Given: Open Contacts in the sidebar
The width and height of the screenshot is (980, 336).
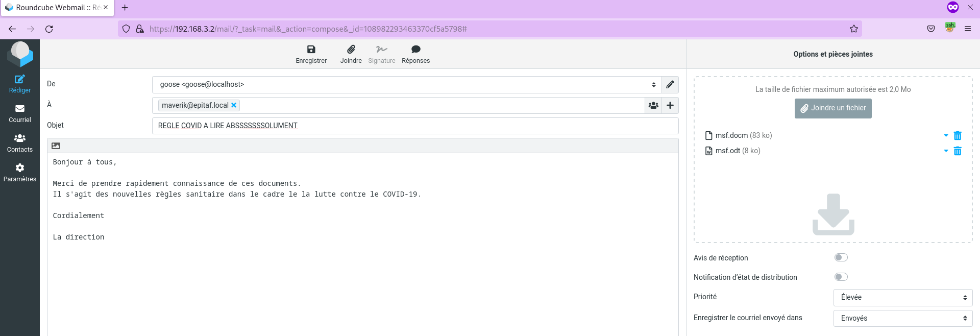Looking at the screenshot, I should 20,143.
